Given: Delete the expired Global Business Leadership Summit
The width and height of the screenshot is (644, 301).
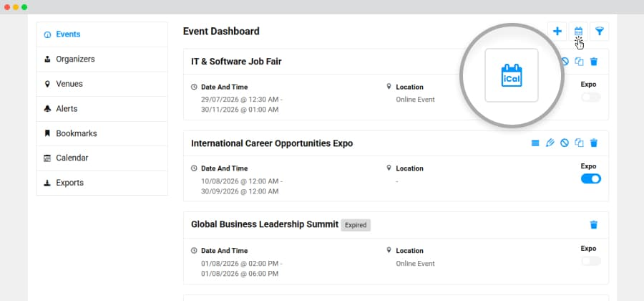Looking at the screenshot, I should pos(593,225).
